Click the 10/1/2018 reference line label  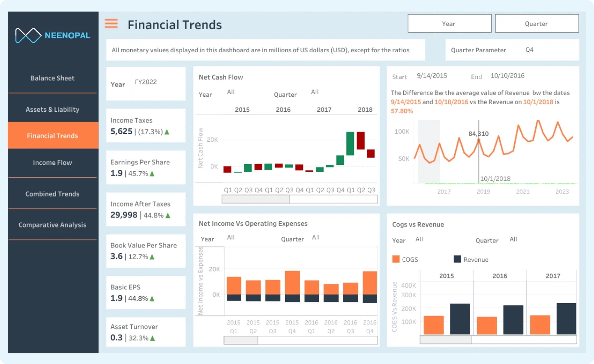pyautogui.click(x=495, y=179)
